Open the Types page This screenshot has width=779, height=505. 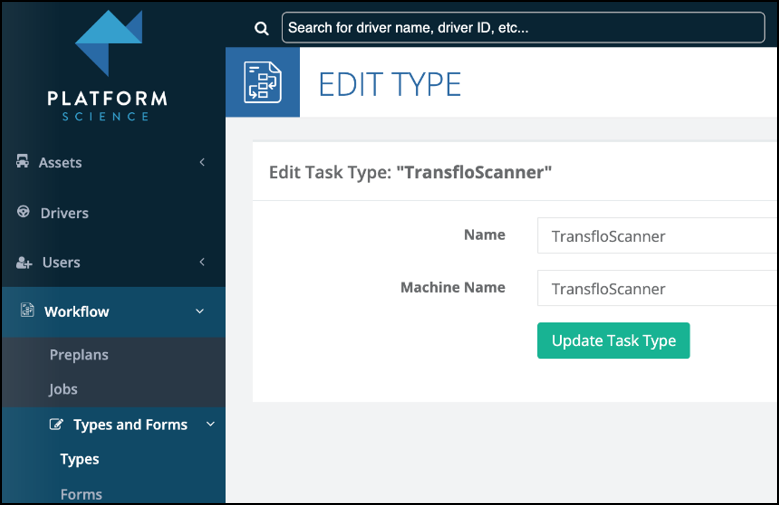[79, 459]
